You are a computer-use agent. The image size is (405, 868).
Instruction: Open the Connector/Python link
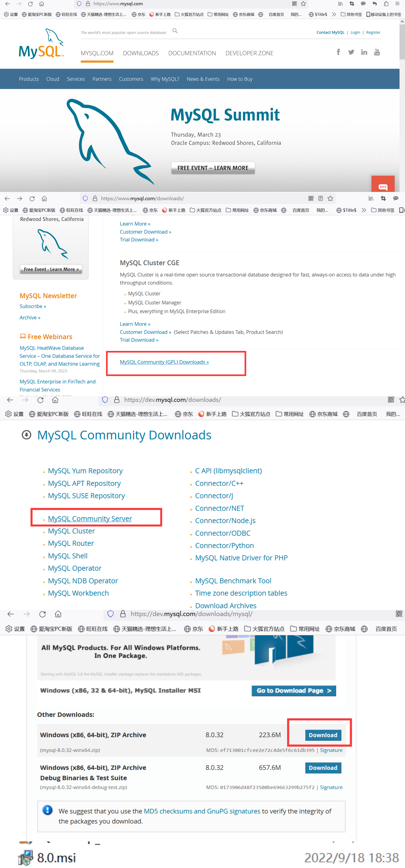[224, 546]
